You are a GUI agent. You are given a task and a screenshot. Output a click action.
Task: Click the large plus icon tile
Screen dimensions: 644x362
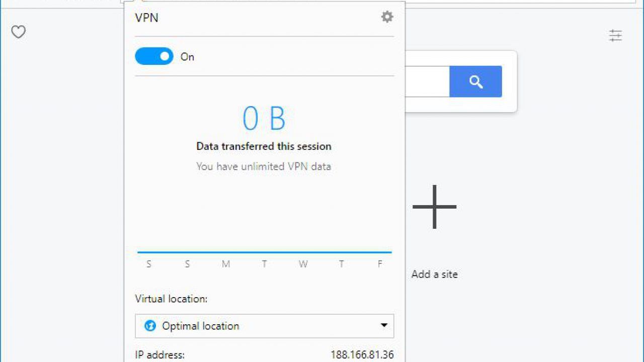[434, 207]
